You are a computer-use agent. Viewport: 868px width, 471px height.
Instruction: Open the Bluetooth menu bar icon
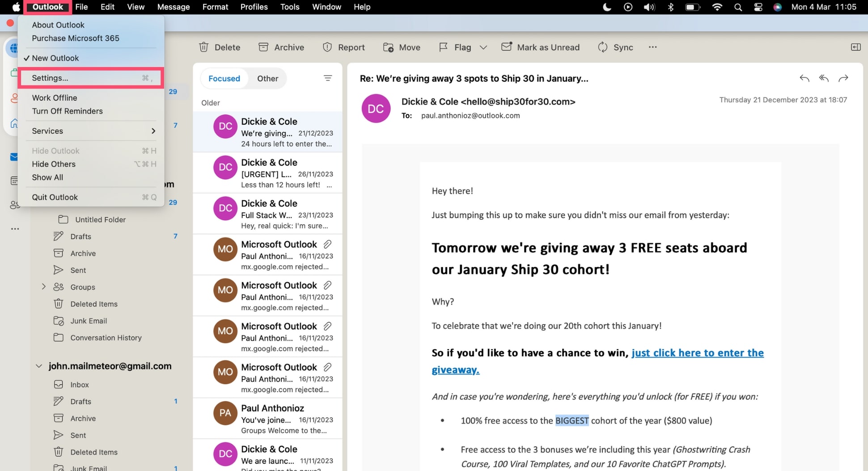[x=670, y=7]
